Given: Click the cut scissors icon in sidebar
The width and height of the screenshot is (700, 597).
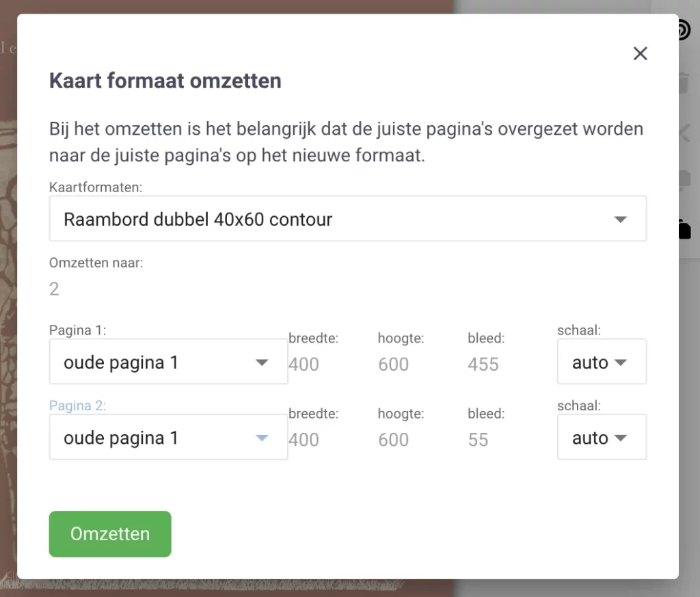Looking at the screenshot, I should [684, 131].
